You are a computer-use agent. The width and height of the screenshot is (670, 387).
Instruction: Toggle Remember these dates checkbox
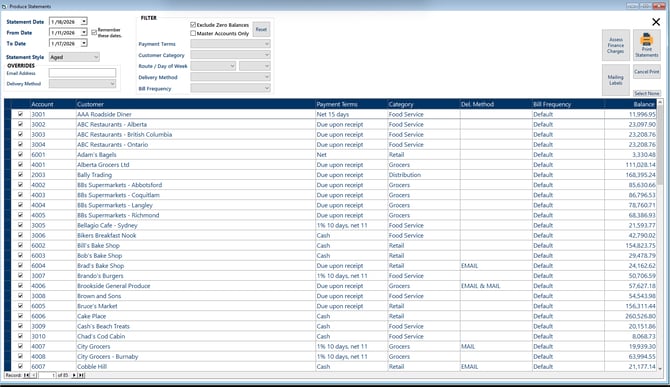94,32
